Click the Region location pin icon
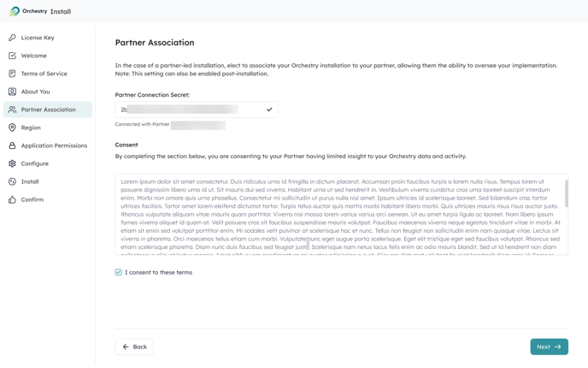 tap(12, 128)
